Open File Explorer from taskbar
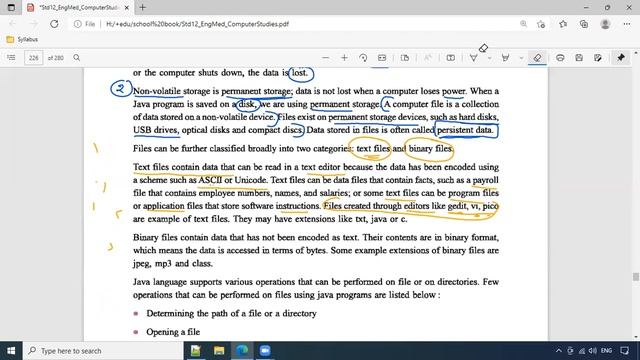This screenshot has width=640, height=360. click(x=219, y=351)
